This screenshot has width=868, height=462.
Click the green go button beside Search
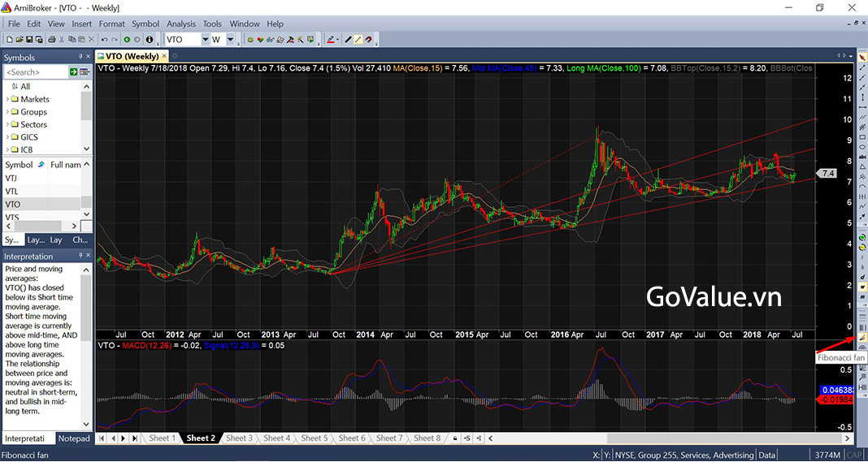coord(74,72)
